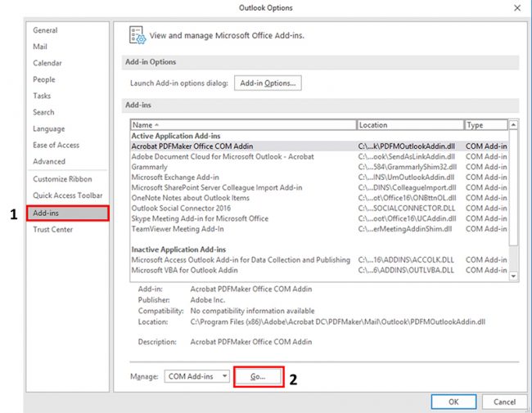Close the Outlook Options dialog

pyautogui.click(x=517, y=8)
